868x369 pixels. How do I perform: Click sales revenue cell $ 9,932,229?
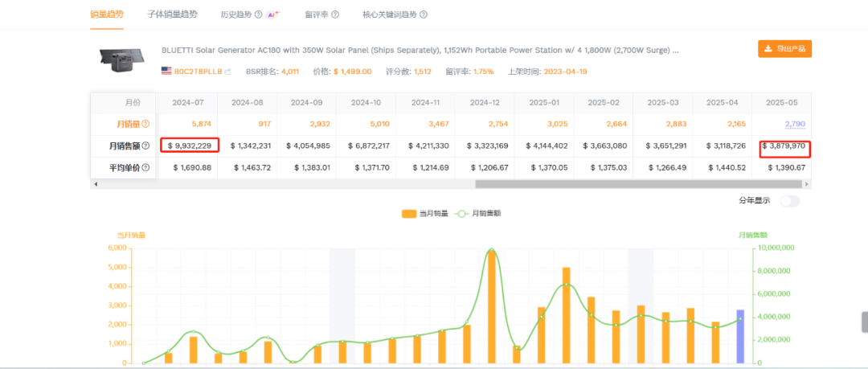(190, 146)
